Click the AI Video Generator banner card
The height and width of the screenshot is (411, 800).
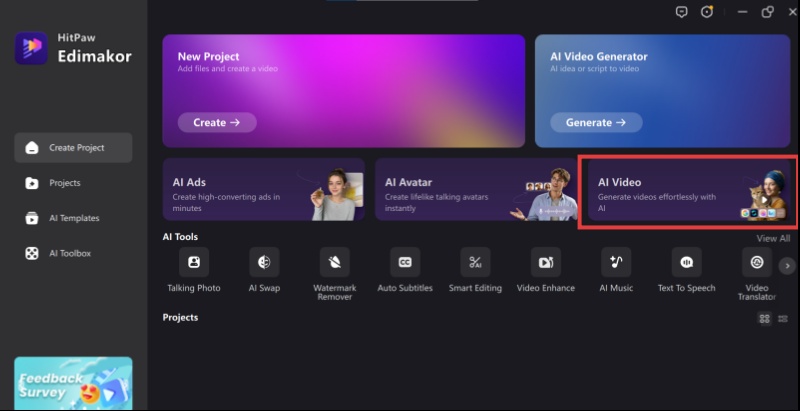662,91
